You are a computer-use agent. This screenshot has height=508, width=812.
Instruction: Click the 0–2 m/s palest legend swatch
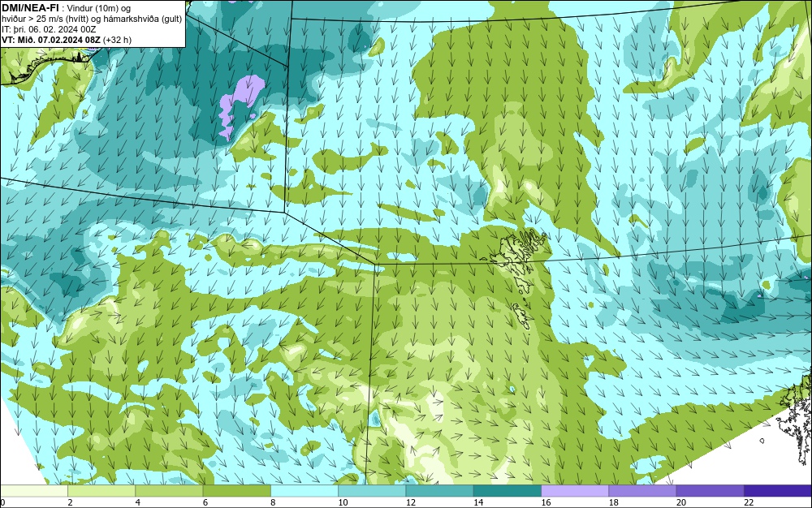click(33, 491)
